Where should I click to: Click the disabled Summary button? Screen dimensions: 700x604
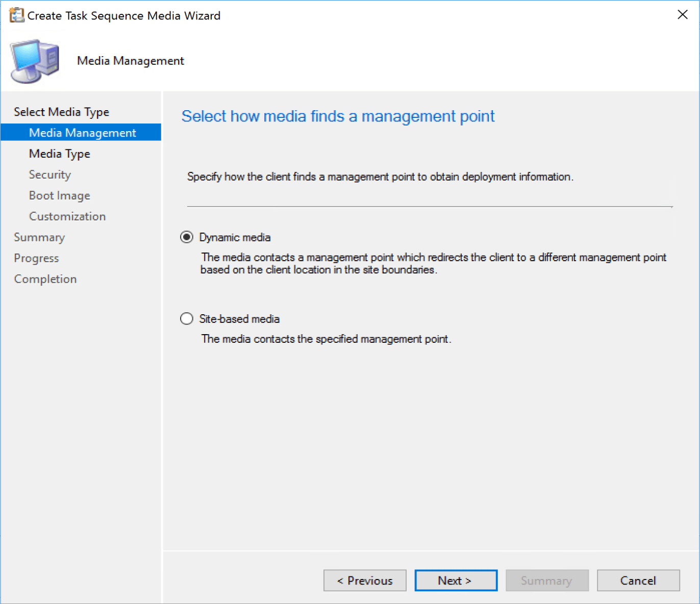(x=546, y=580)
